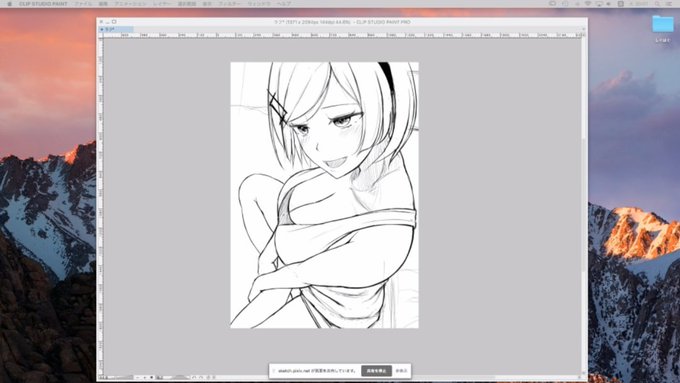
Task: Click the AirPlay display icon in menu bar
Action: coord(599,3)
